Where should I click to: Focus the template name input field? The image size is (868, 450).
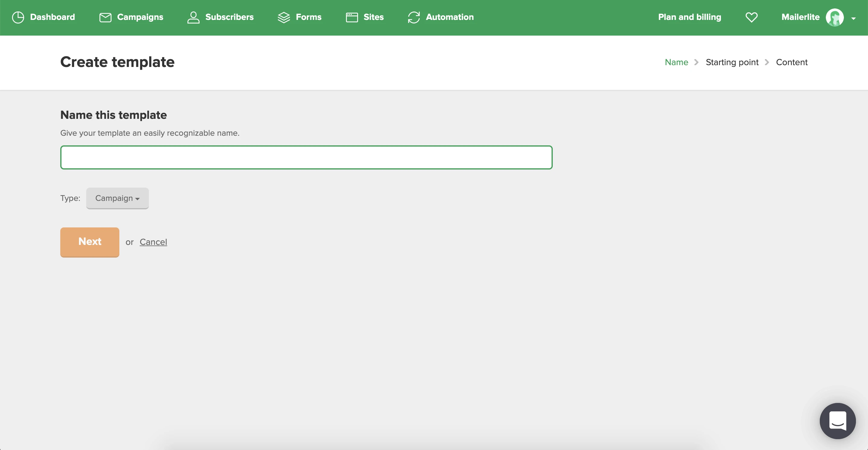[306, 157]
